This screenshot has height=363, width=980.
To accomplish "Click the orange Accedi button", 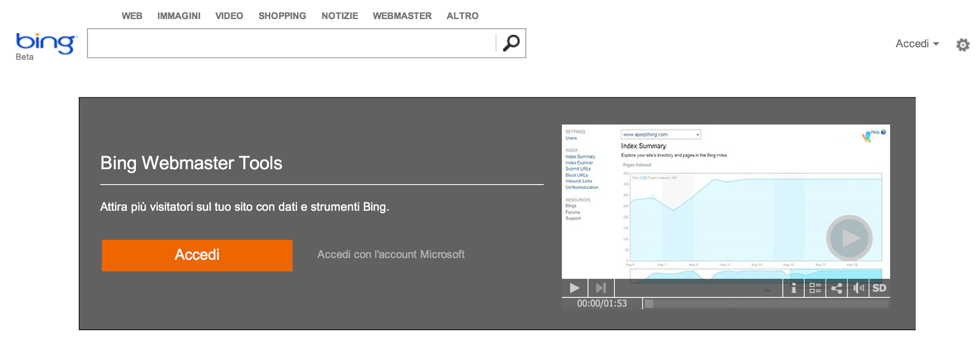I will click(197, 255).
